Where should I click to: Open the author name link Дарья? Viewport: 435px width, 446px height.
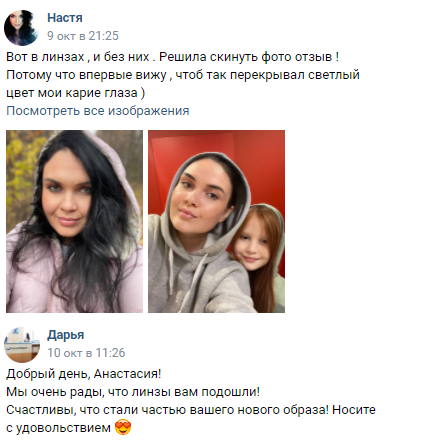[x=66, y=335]
